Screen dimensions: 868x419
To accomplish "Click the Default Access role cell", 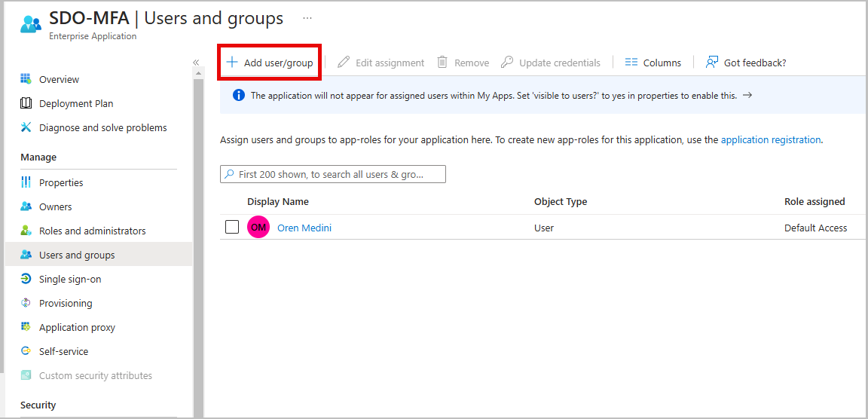I will click(x=815, y=228).
